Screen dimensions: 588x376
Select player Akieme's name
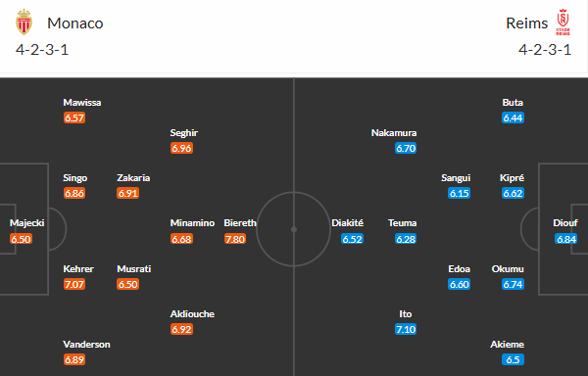(507, 344)
